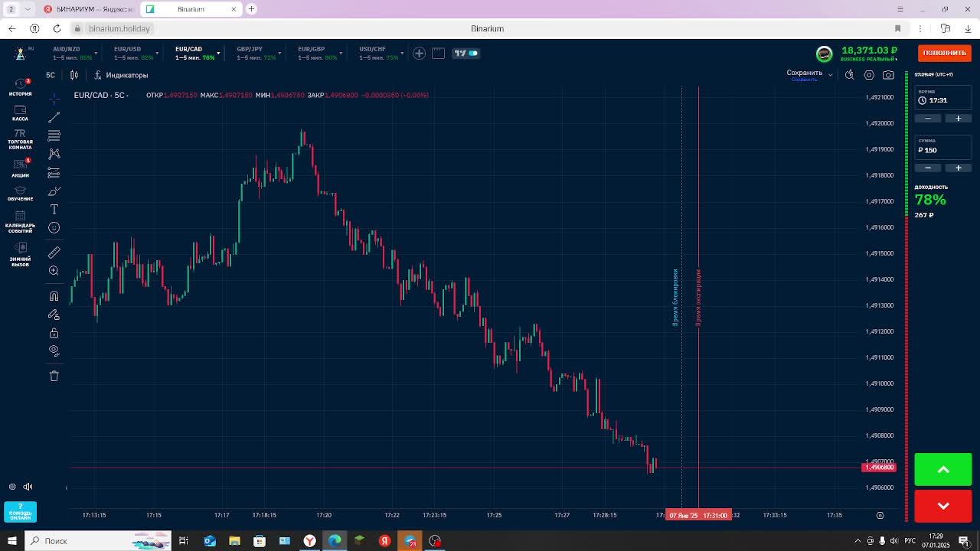Image resolution: width=980 pixels, height=551 pixels.
Task: Select the ruler measure tool
Action: pos(54,252)
